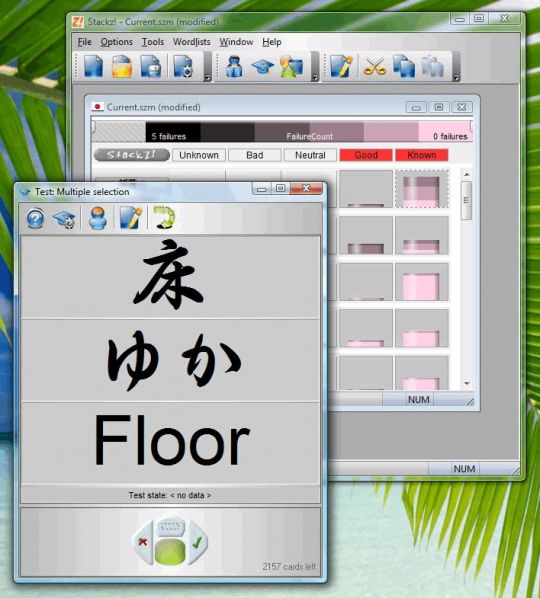Open the Window menu
540x598 pixels.
tap(236, 42)
